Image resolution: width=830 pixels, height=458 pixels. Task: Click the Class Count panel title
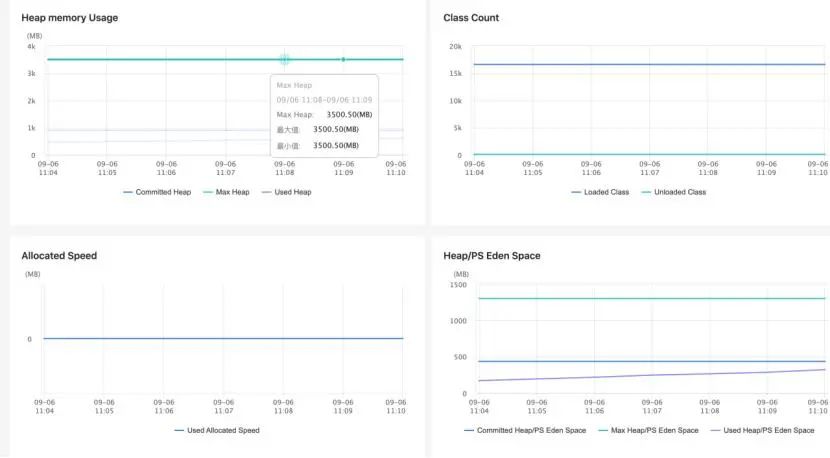pos(471,18)
